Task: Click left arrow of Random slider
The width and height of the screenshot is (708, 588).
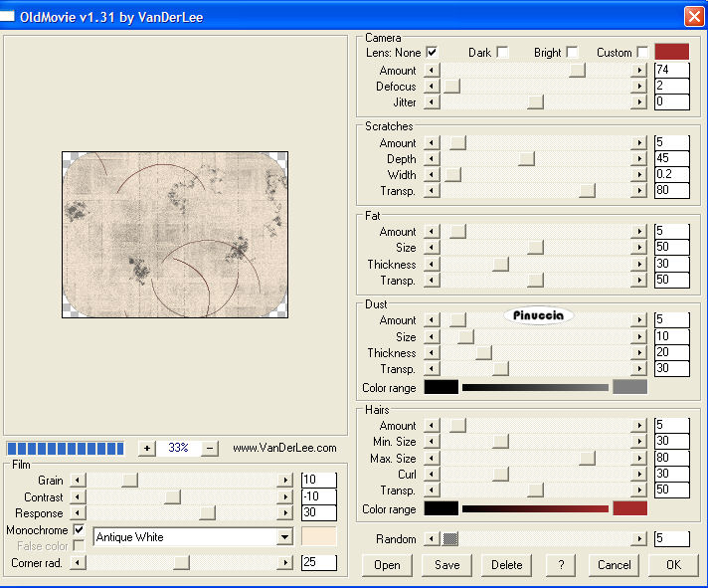Action: pyautogui.click(x=431, y=539)
